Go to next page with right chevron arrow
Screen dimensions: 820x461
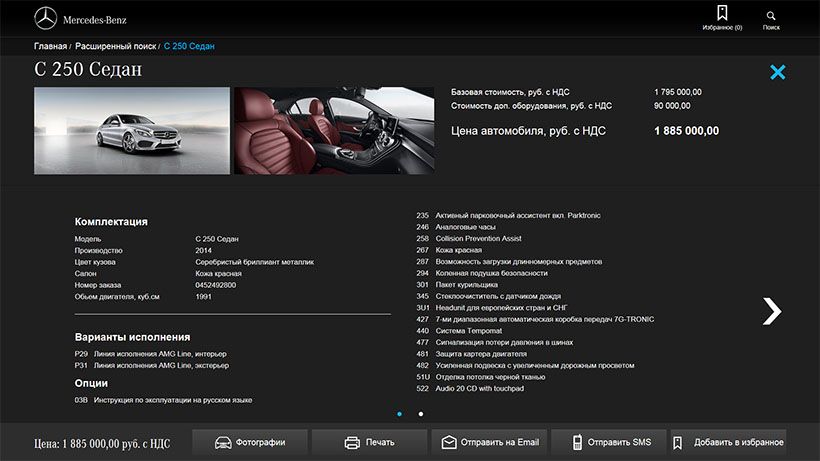pos(771,311)
